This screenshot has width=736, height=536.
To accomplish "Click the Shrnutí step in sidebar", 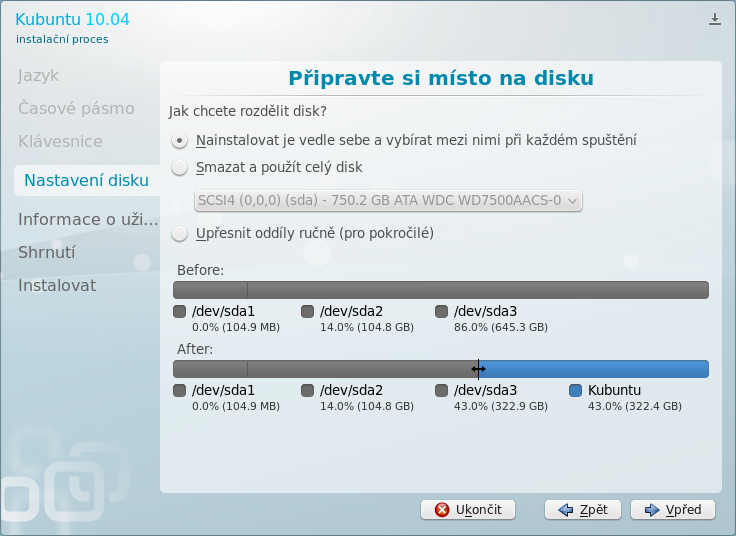I will tap(46, 253).
